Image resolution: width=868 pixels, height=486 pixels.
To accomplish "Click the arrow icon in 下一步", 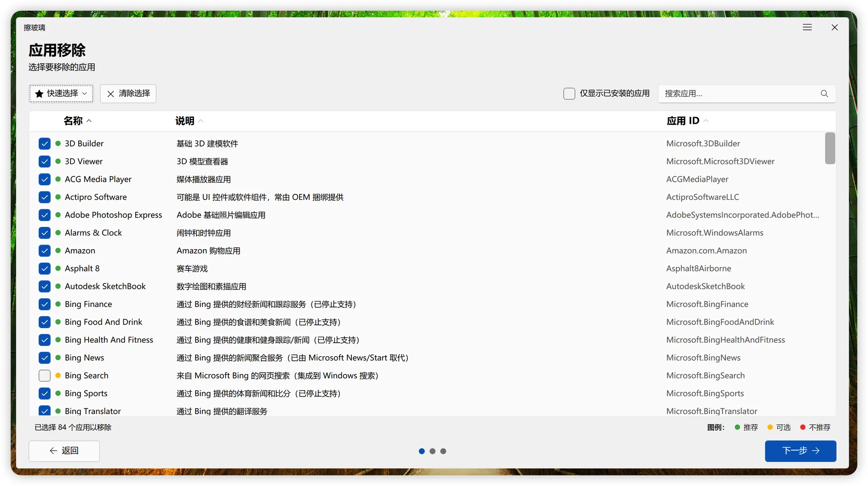I will tap(816, 451).
